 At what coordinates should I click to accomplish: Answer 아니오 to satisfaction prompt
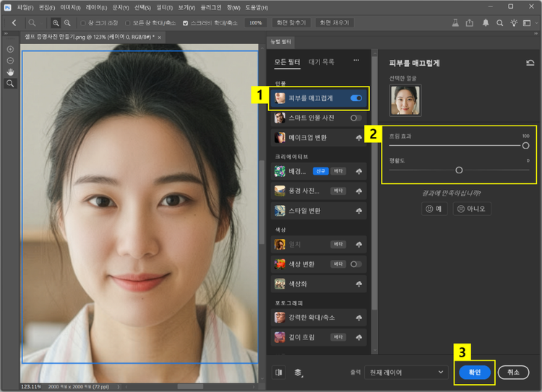point(472,209)
